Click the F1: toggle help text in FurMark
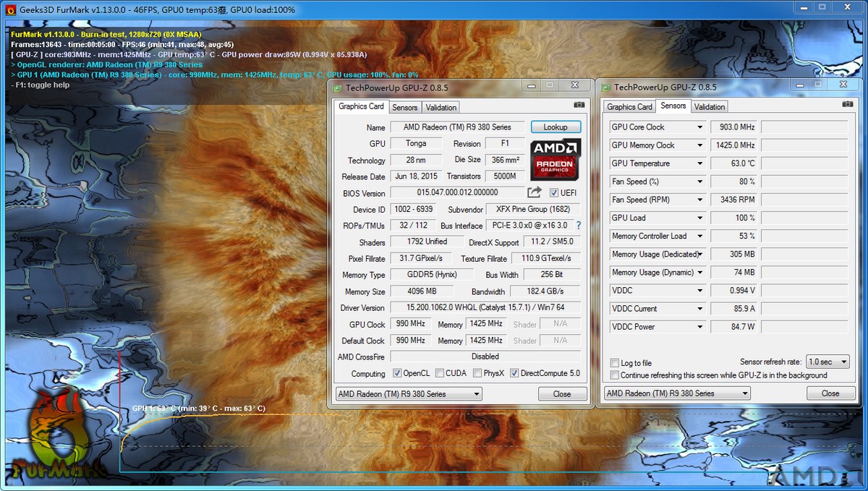This screenshot has width=868, height=491. click(x=41, y=85)
